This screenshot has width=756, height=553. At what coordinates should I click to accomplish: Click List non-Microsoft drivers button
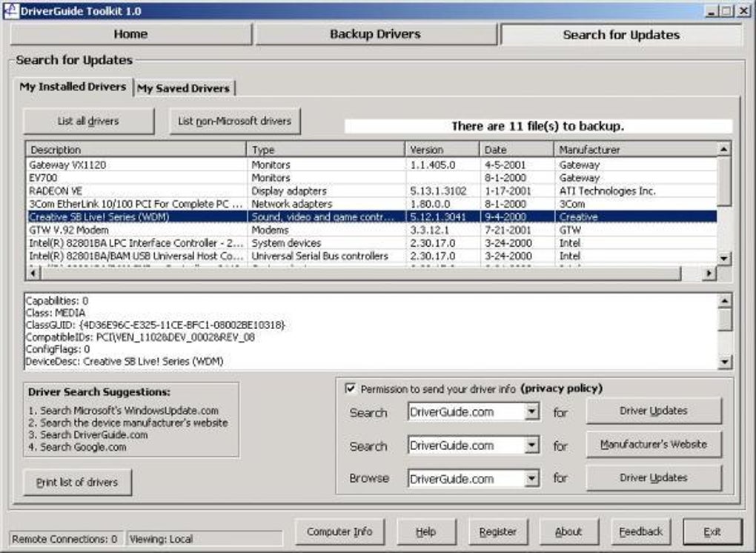point(235,121)
